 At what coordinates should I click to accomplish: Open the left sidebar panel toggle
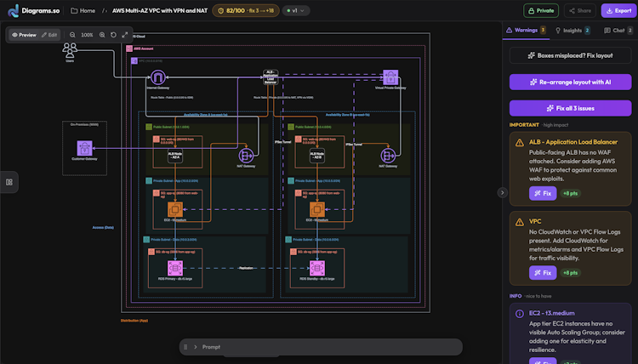click(x=9, y=182)
